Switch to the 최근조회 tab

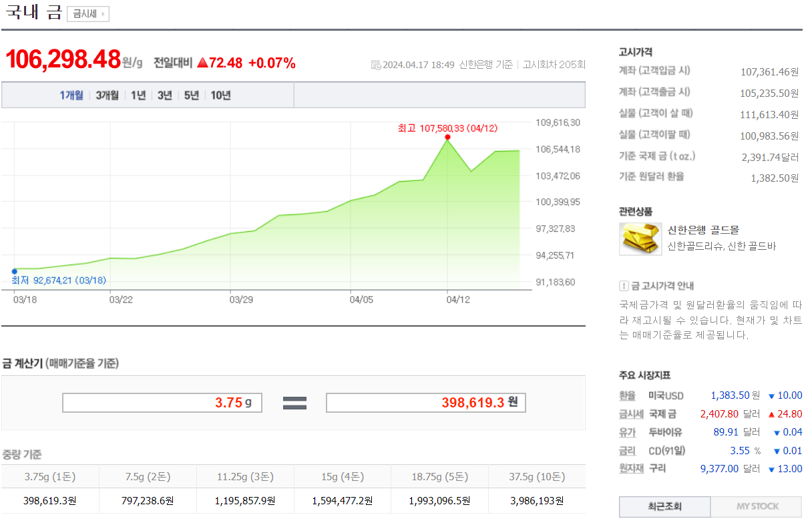click(665, 506)
